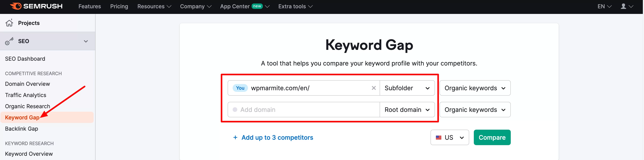Click the You label badge
Viewport: 644px width, 160px height.
tap(240, 88)
